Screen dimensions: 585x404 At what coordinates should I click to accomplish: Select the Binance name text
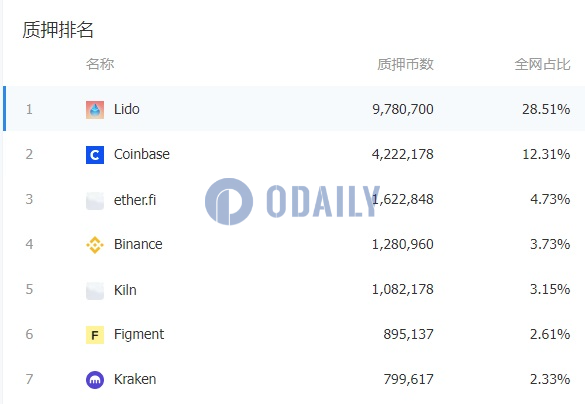pos(138,244)
